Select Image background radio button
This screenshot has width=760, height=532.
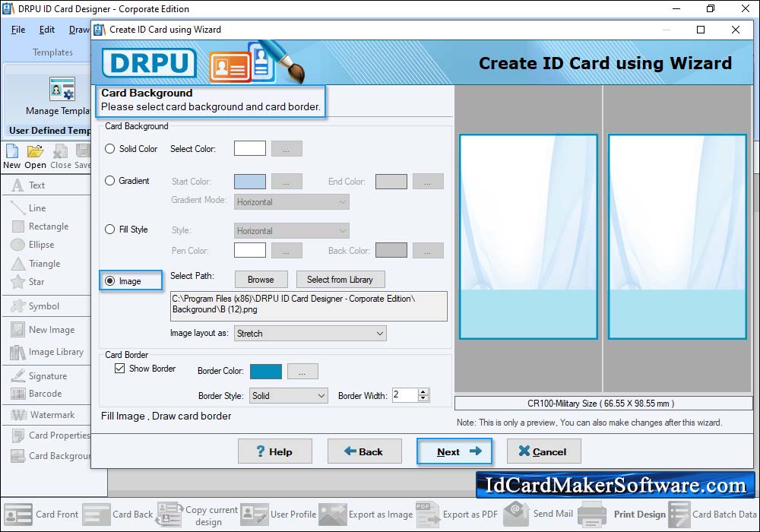pos(110,281)
